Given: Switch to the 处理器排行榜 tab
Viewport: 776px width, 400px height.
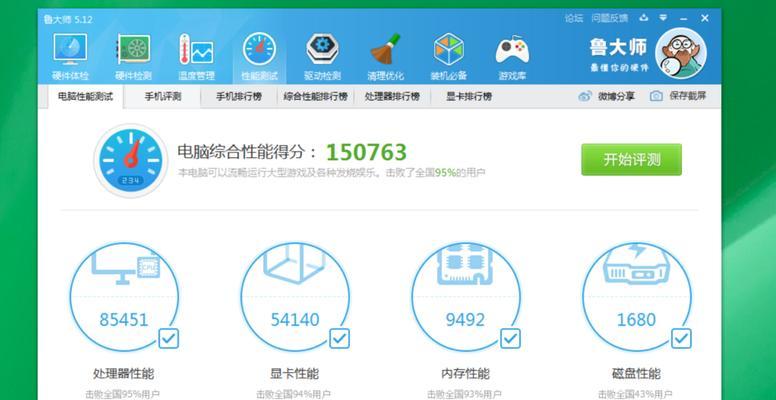Looking at the screenshot, I should point(392,97).
